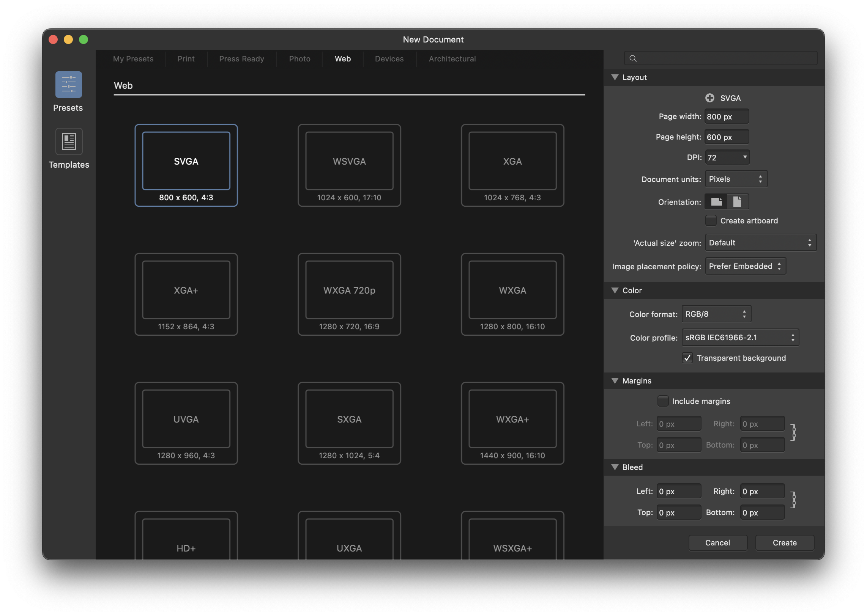Select the UXGA preset

[349, 536]
